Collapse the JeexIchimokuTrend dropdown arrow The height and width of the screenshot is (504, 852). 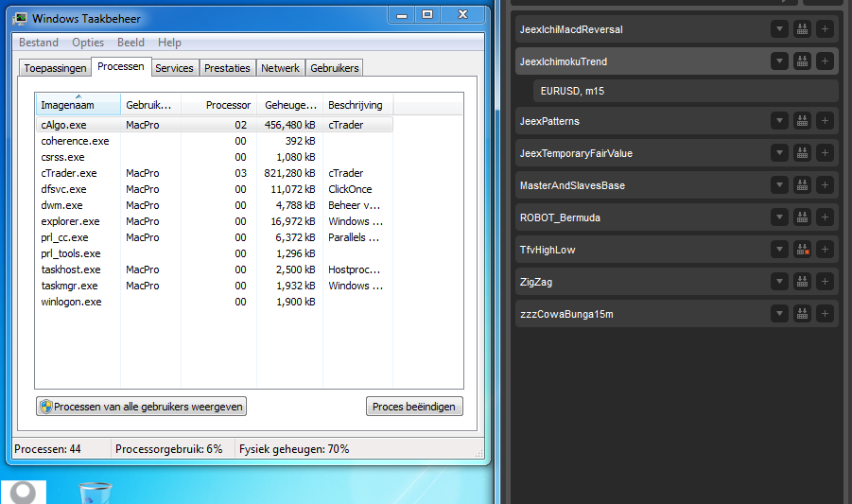[780, 61]
